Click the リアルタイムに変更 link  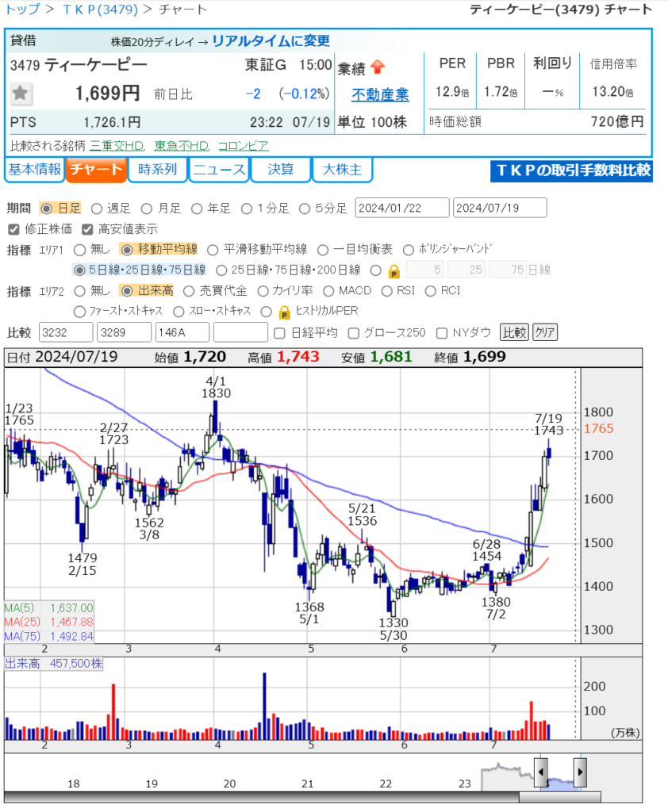(x=271, y=41)
